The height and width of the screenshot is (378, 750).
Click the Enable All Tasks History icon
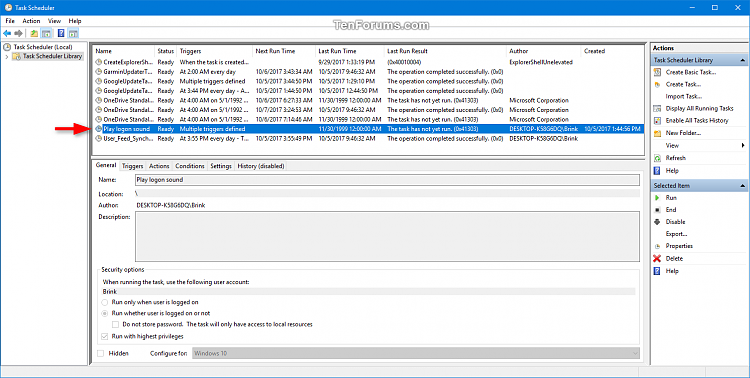(657, 121)
